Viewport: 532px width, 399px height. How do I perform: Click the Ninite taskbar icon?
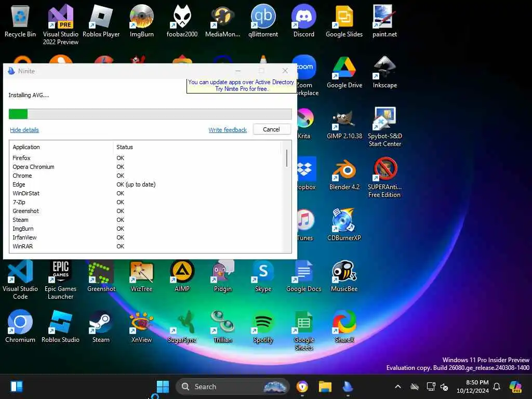(x=348, y=387)
